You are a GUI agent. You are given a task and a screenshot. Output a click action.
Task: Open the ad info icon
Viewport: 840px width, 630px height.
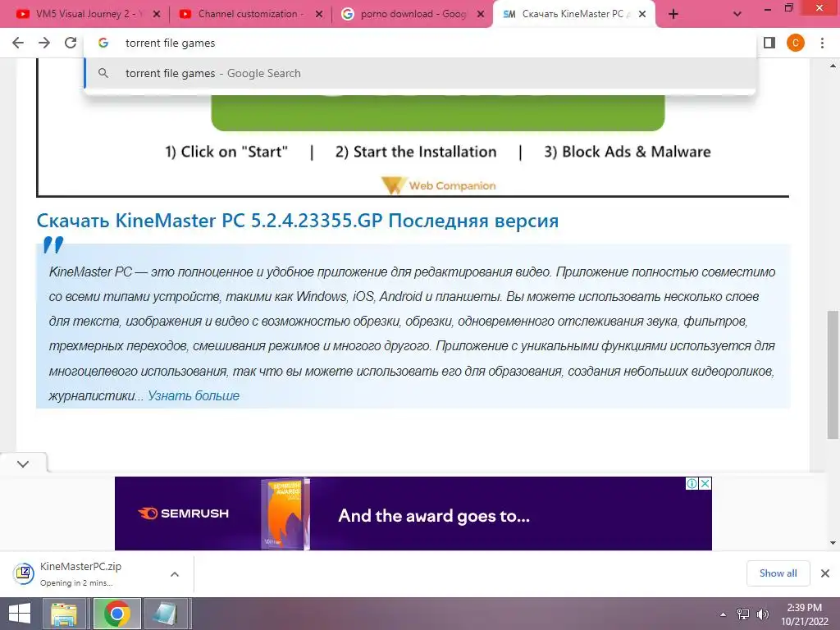pos(692,484)
